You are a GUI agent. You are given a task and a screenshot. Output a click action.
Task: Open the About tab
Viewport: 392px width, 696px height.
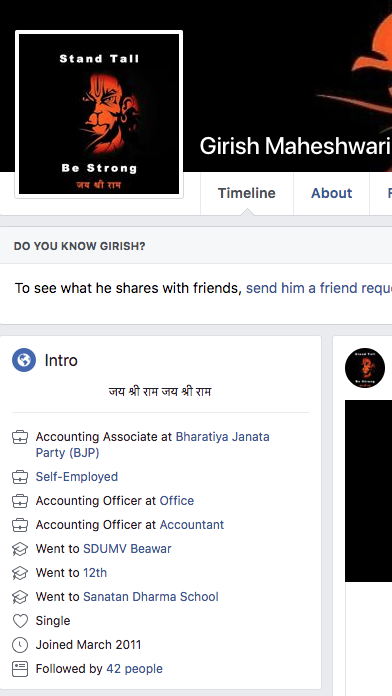point(331,193)
